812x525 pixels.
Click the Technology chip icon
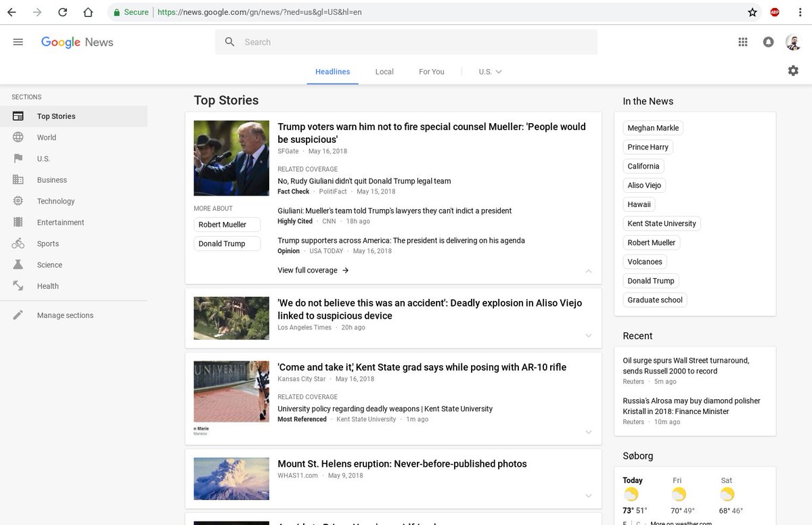(18, 201)
